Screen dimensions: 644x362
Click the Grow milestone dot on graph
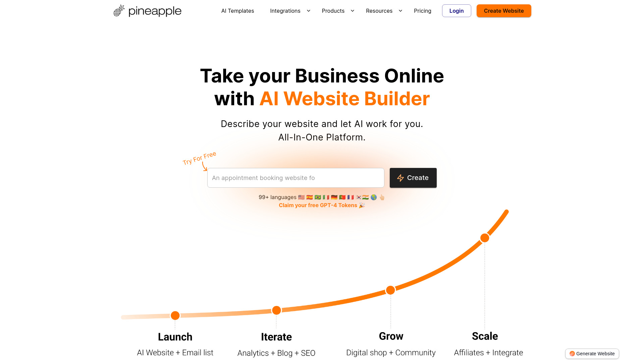point(390,290)
